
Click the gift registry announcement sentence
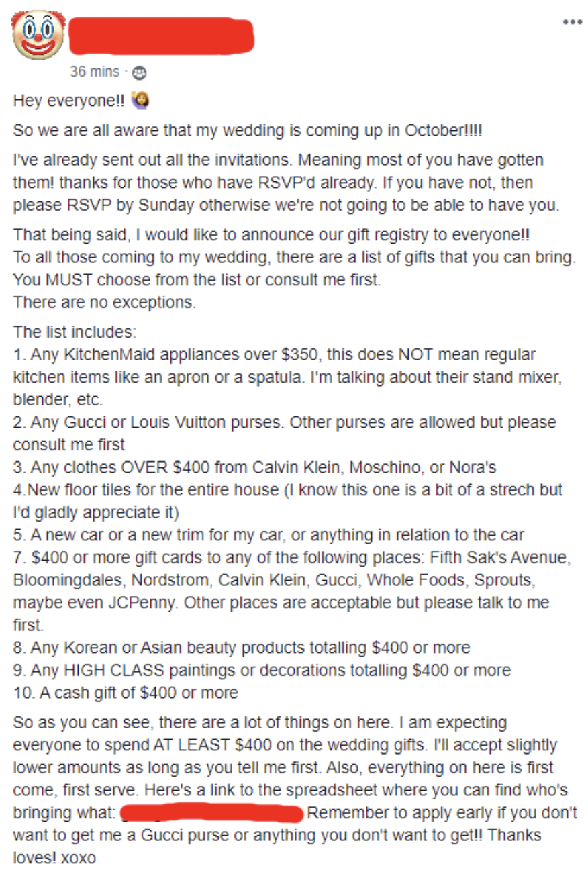271,236
